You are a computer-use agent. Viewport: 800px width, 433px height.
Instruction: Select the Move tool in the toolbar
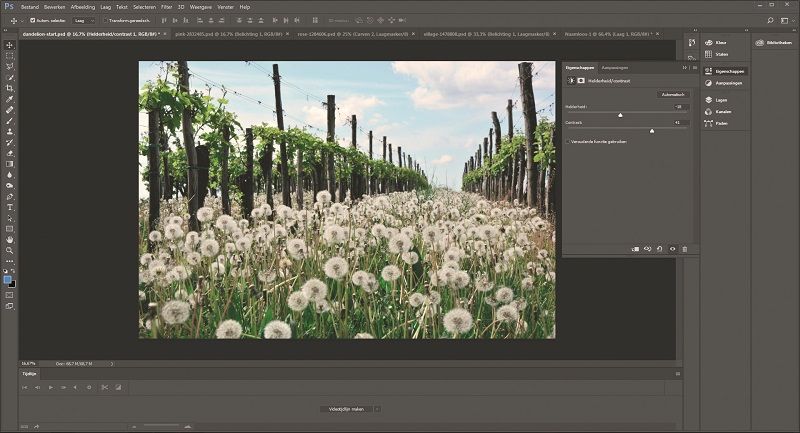(10, 45)
